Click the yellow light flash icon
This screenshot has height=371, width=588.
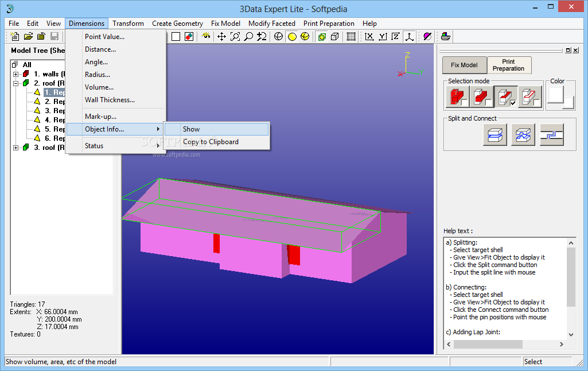coord(206,36)
